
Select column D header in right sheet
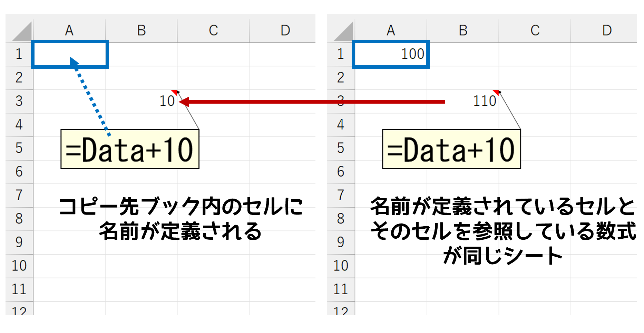click(x=604, y=31)
